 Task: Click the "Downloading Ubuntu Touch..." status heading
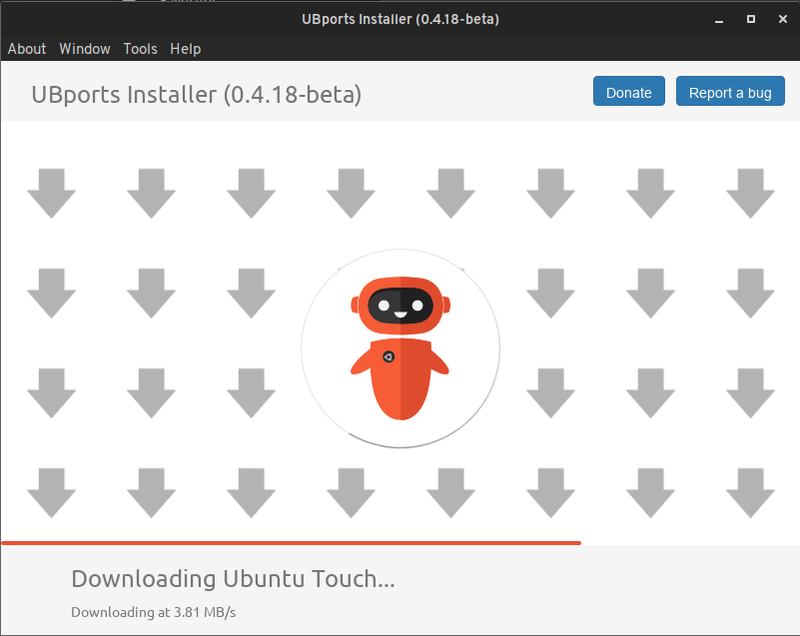pos(233,578)
